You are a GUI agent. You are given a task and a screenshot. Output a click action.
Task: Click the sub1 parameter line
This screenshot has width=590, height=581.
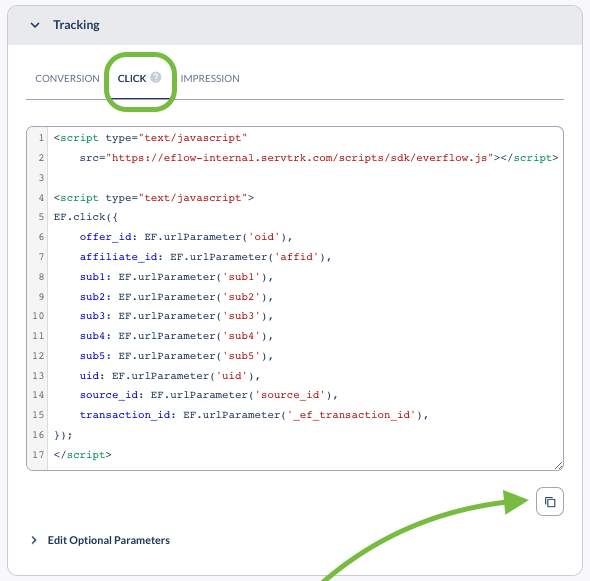coord(176,277)
